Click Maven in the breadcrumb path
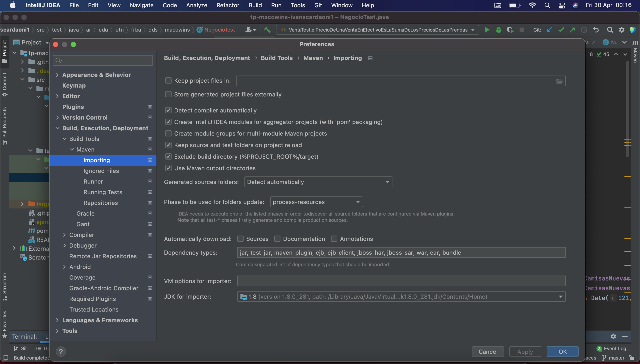The height and width of the screenshot is (364, 640). [x=313, y=58]
